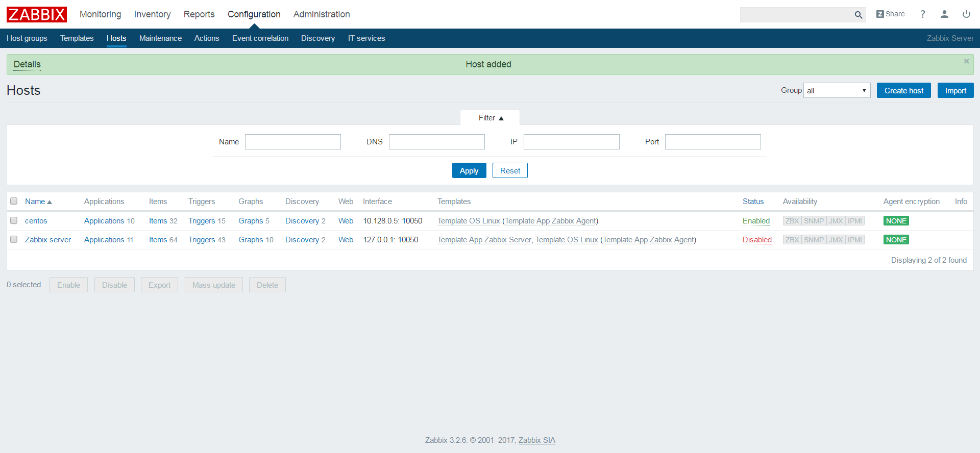Screen dimensions: 980x453
Task: Open Template App Zabbix Server link
Action: tap(484, 240)
